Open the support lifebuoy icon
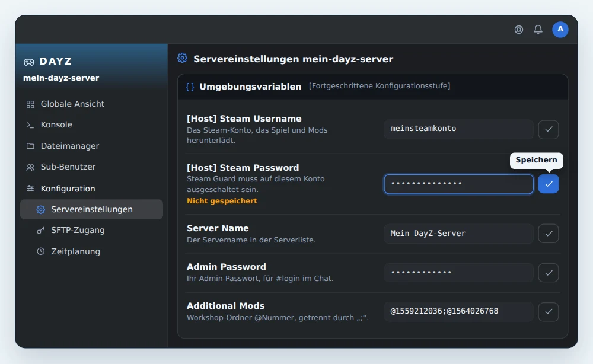 click(x=519, y=30)
